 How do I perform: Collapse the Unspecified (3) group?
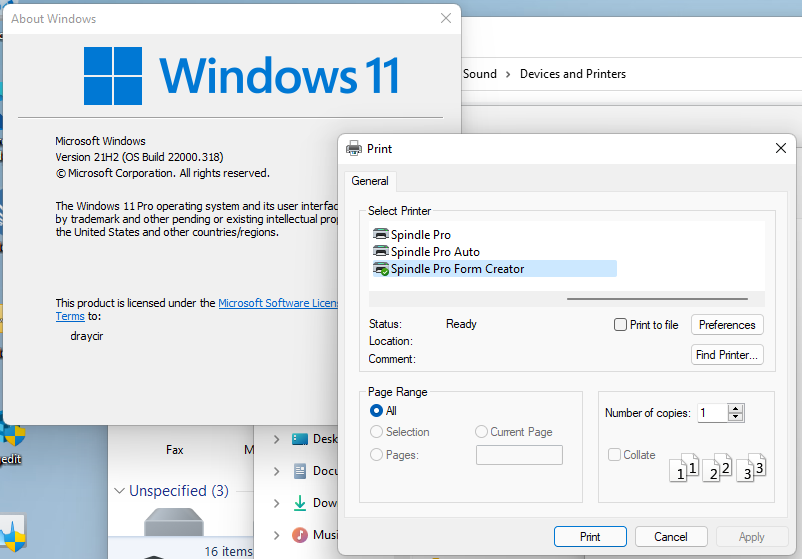pos(119,491)
